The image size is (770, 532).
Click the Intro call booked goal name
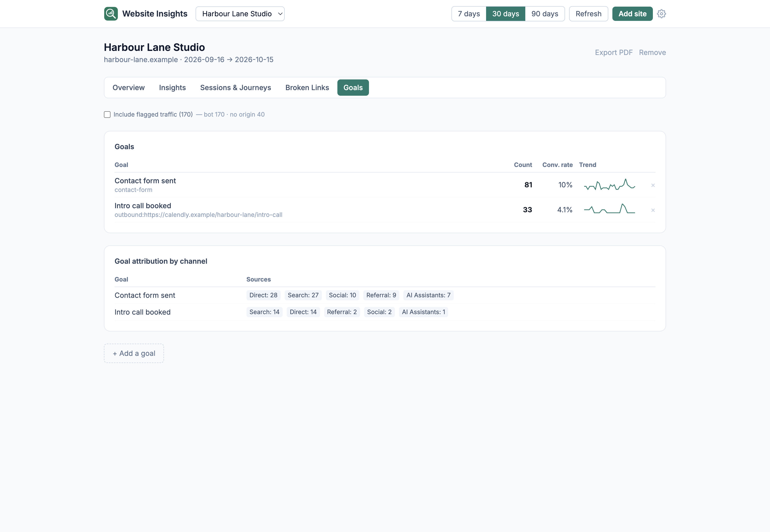click(x=143, y=206)
